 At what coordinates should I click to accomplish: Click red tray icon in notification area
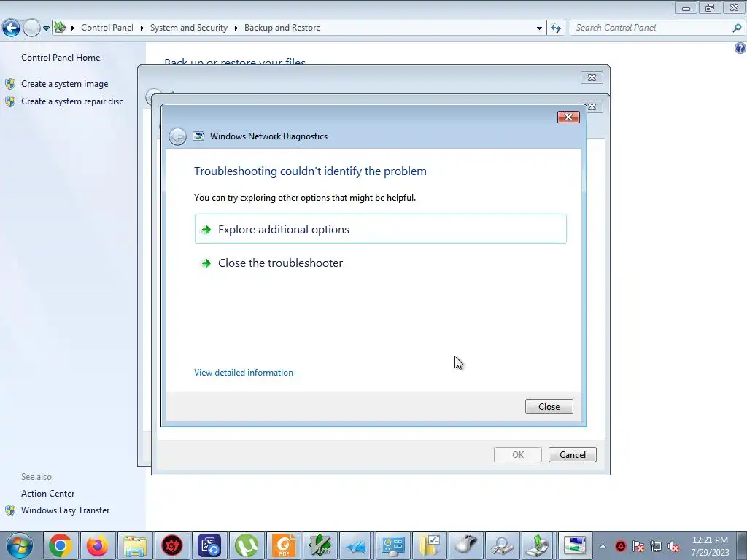click(620, 546)
